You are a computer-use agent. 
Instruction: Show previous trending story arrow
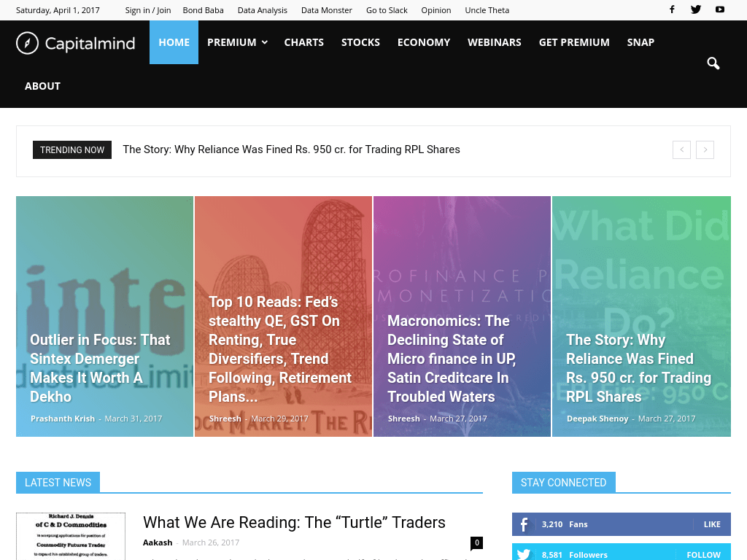tap(681, 149)
